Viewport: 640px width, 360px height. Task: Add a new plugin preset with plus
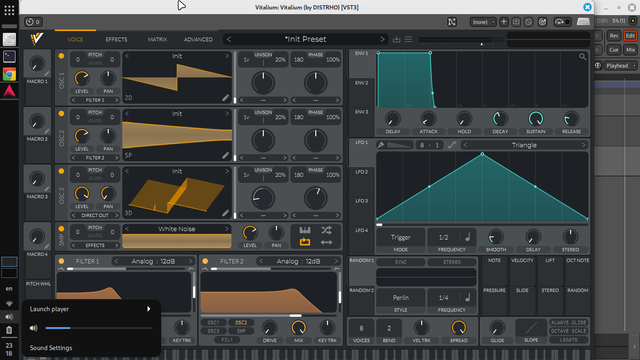coord(504,22)
